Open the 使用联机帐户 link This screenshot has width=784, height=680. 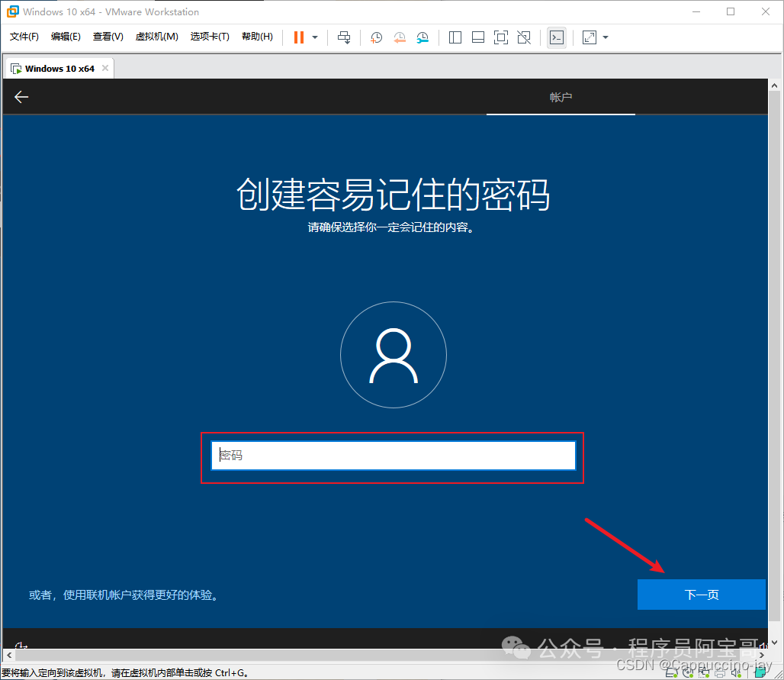124,595
